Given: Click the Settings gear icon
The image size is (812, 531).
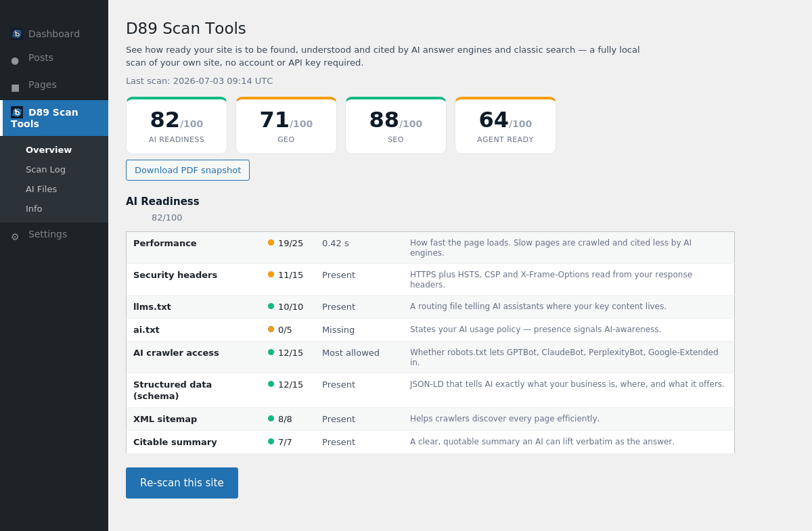Looking at the screenshot, I should (15, 237).
